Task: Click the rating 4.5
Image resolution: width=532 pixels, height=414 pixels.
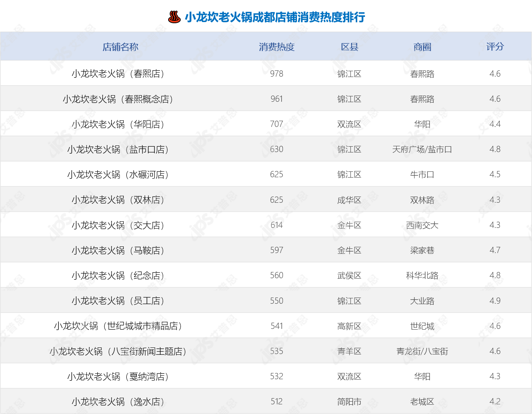Action: coord(495,174)
